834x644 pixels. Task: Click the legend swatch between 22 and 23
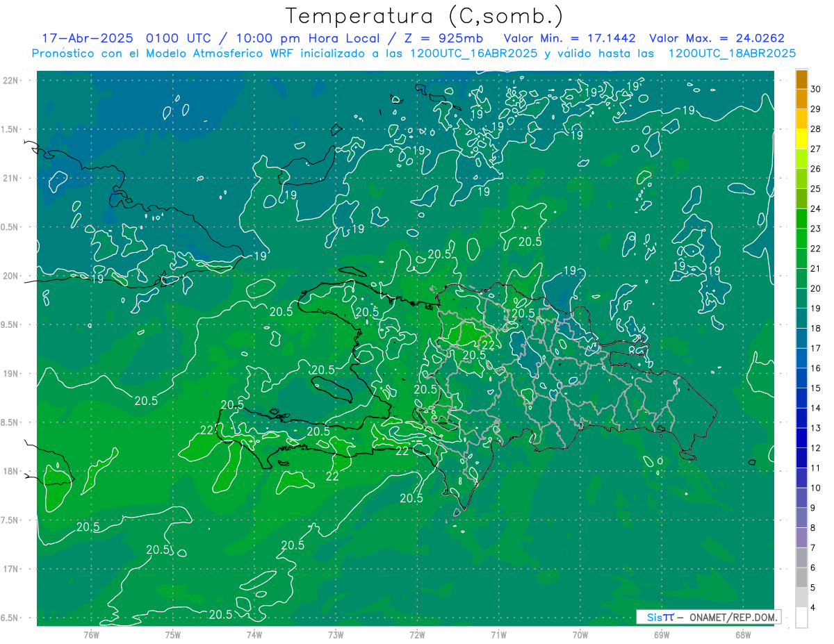801,239
